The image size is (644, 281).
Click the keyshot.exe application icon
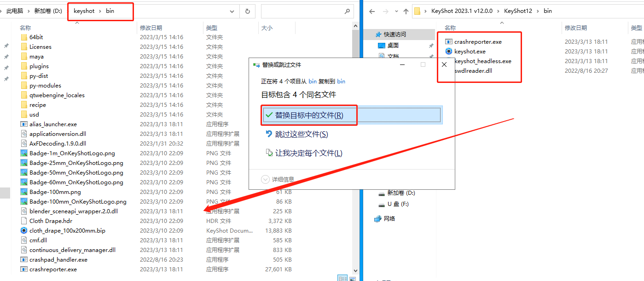(x=449, y=52)
